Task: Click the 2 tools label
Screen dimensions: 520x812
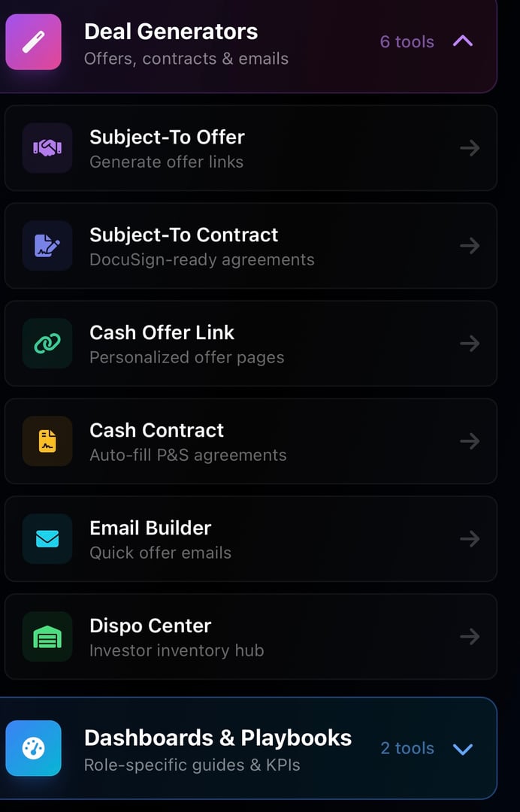Action: tap(407, 749)
